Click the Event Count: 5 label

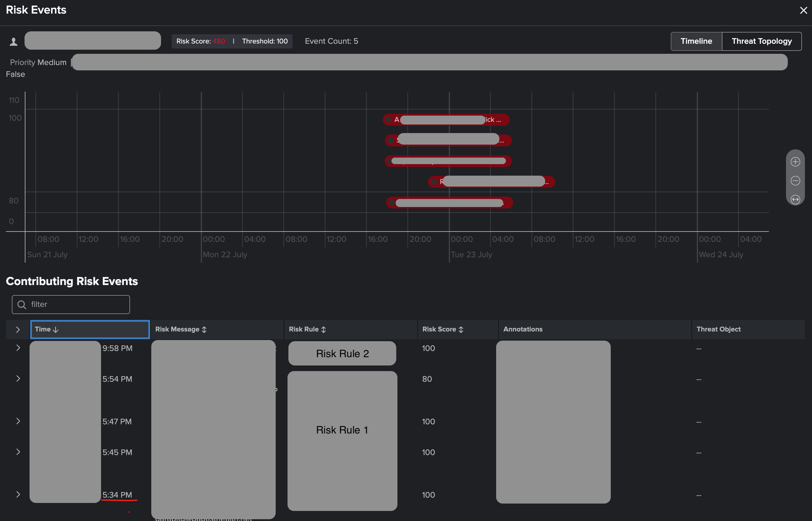[x=331, y=41]
